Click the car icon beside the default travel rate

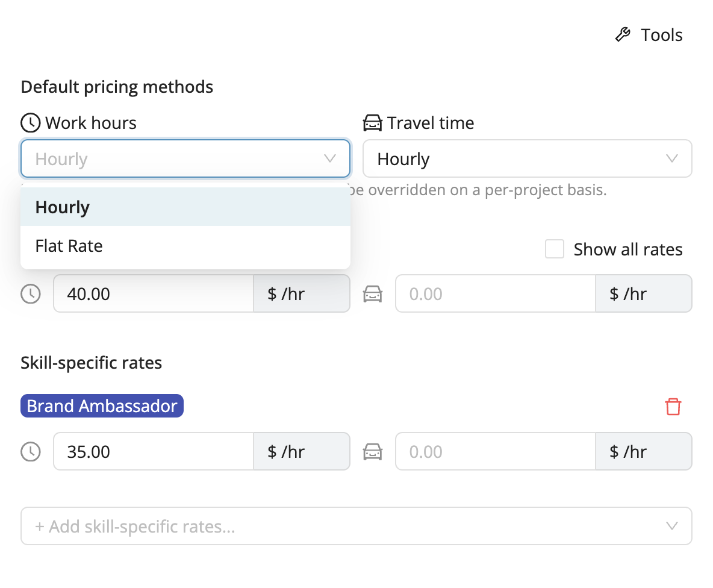[373, 293]
